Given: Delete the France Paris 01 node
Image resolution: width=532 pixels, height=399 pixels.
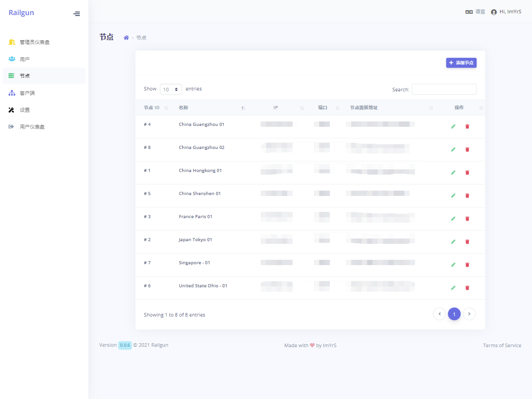Looking at the screenshot, I should pos(467,219).
